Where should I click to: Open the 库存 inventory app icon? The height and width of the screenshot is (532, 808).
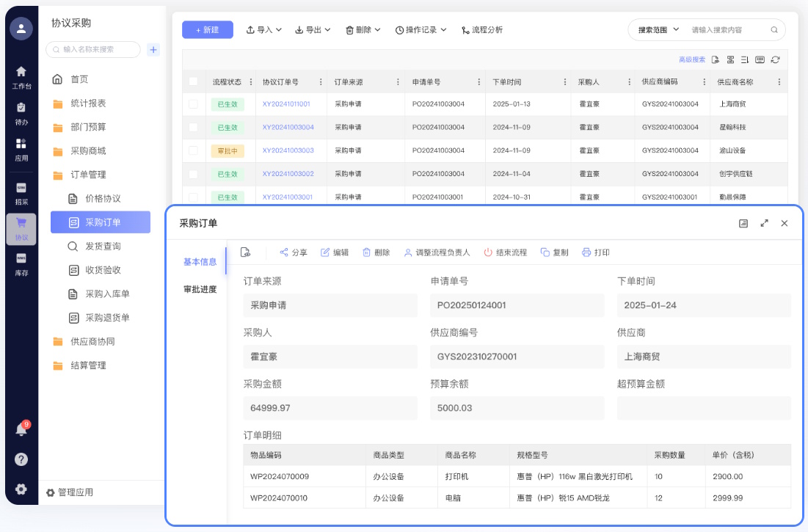coord(21,263)
